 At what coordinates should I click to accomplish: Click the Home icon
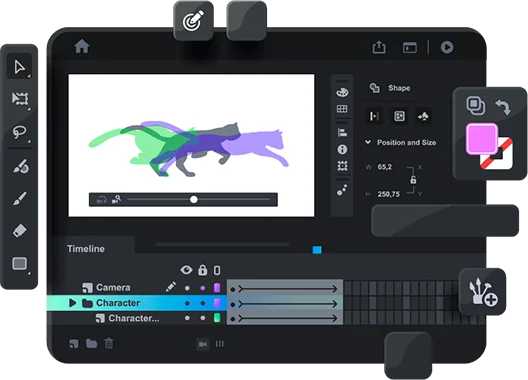pos(82,46)
